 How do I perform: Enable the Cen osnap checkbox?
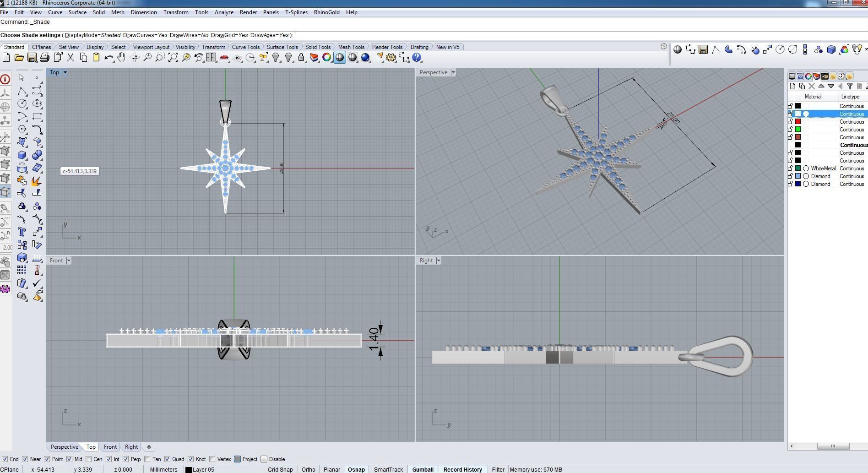(89, 459)
